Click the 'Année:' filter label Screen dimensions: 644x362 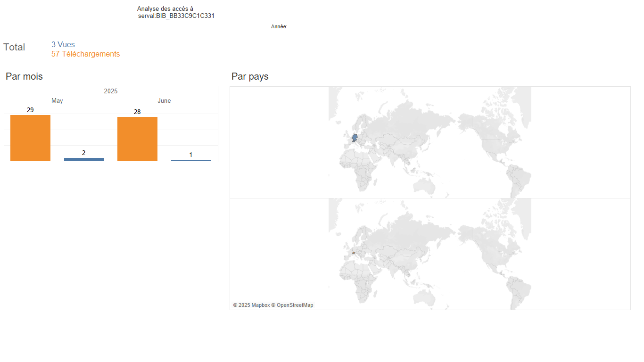279,27
